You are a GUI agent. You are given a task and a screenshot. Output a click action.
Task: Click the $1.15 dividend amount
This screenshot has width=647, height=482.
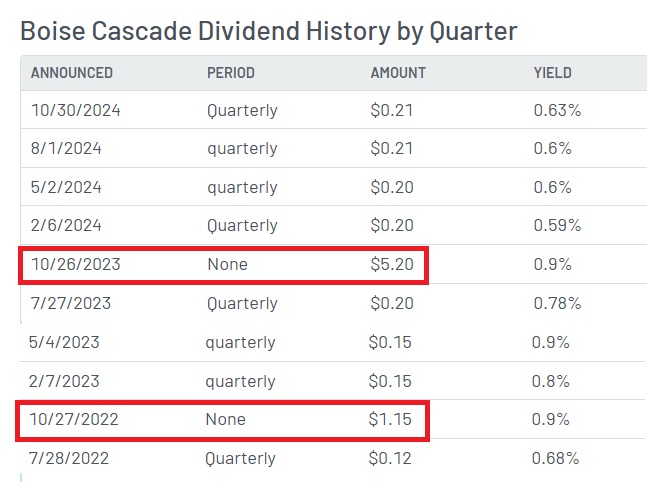tap(389, 419)
